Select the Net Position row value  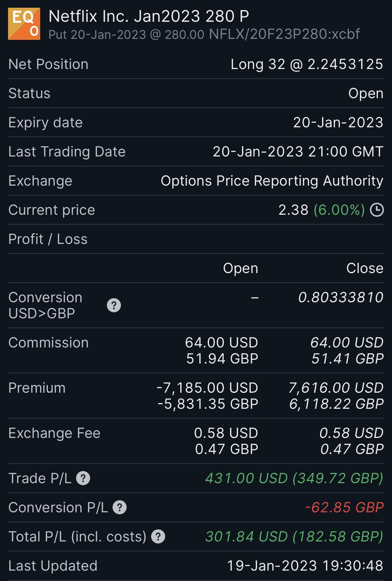pos(307,64)
